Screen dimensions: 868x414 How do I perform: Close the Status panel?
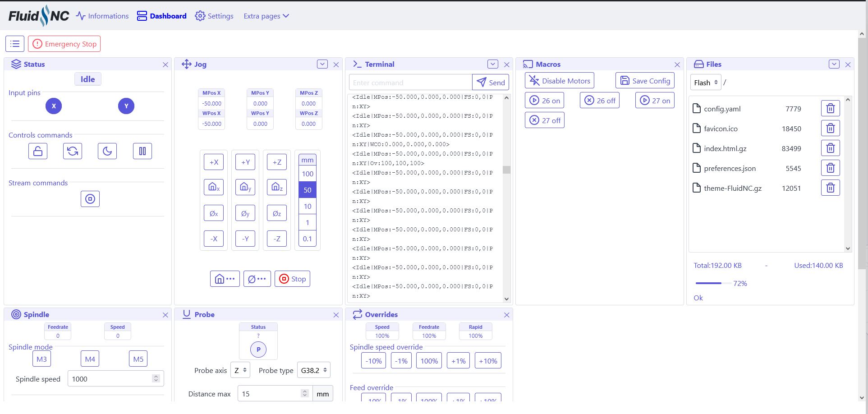(x=165, y=64)
